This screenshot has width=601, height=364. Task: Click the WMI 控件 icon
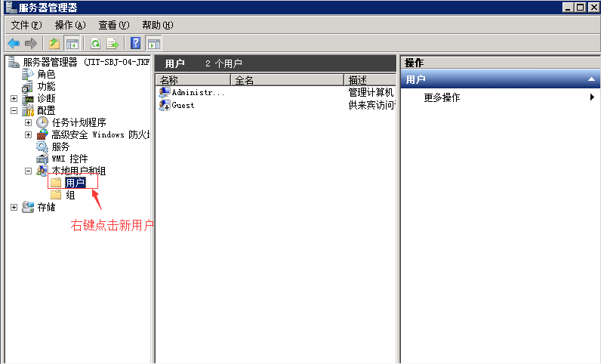coord(42,159)
